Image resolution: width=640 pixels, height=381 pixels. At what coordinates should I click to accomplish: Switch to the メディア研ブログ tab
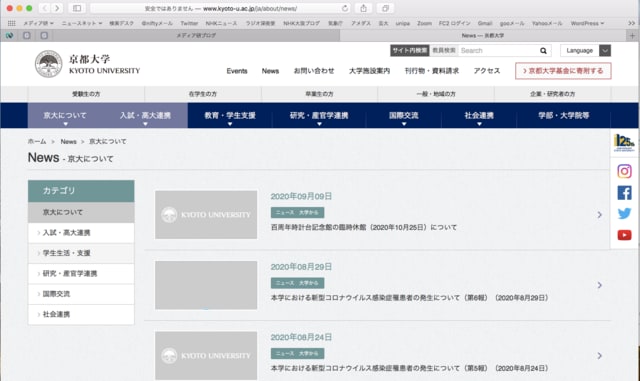click(196, 36)
